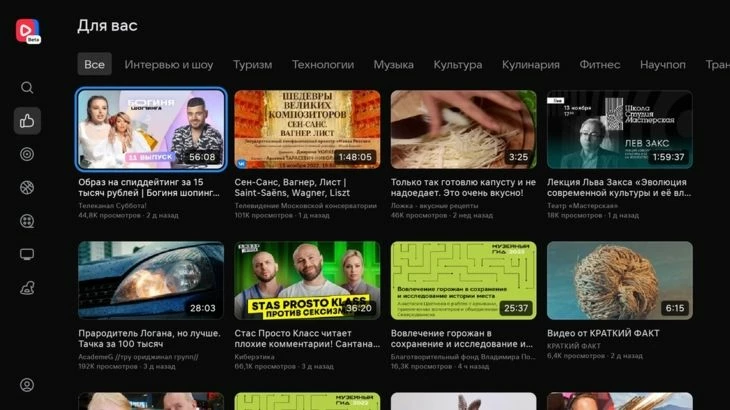Screen dimensions: 730x410
Task: Open the film reel icon in the sidebar
Action: (27, 221)
